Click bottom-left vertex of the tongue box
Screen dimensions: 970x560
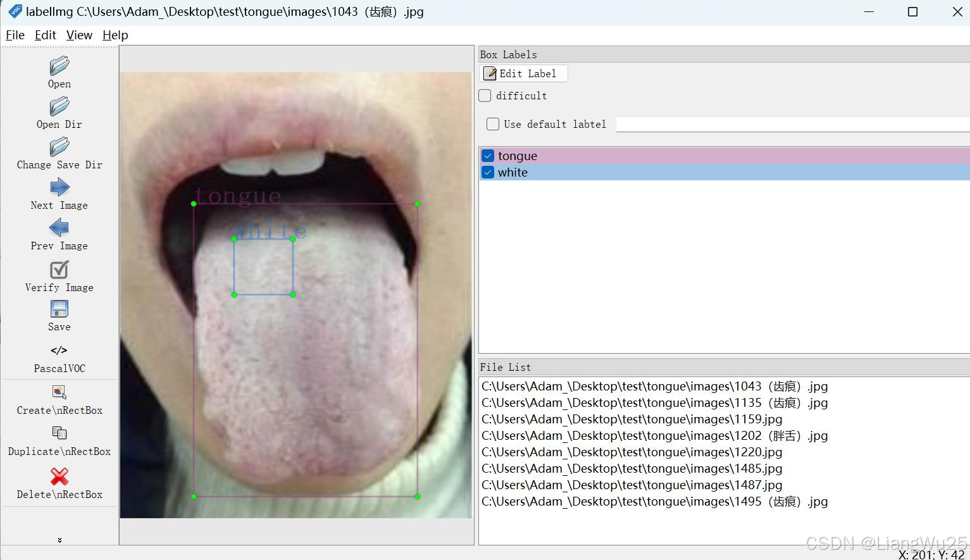pyautogui.click(x=194, y=497)
